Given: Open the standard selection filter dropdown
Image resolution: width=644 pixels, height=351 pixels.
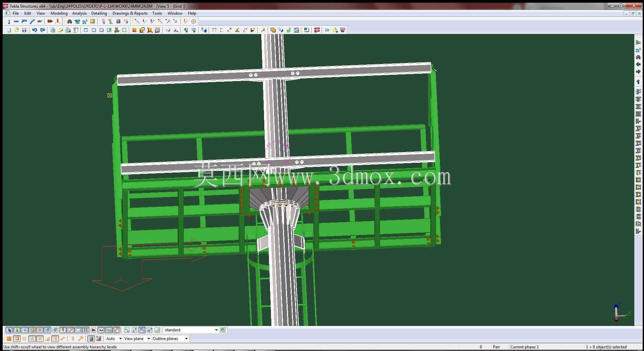Looking at the screenshot, I should (216, 330).
